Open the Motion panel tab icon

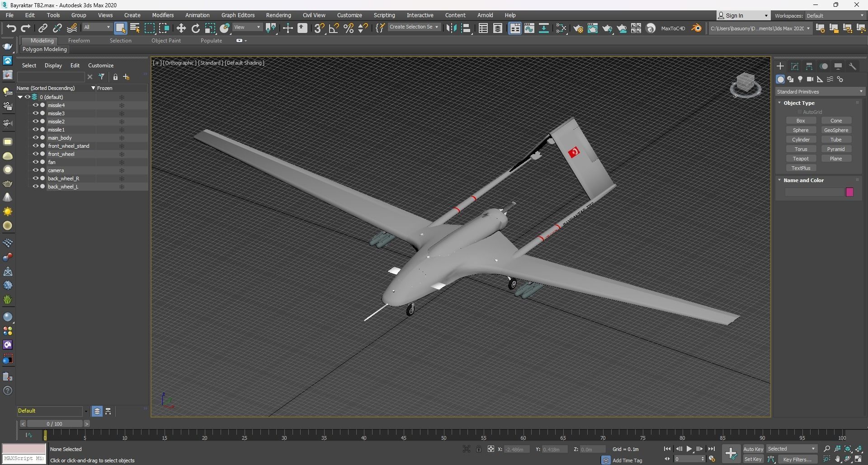click(x=824, y=66)
